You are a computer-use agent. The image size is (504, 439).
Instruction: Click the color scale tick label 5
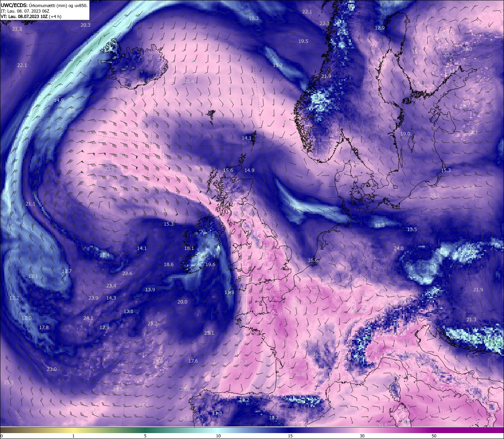tap(145, 436)
